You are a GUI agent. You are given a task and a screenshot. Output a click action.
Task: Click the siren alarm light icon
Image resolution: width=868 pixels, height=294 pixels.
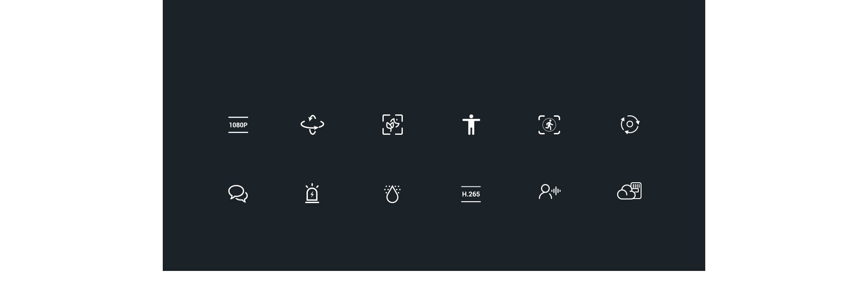coord(312,194)
